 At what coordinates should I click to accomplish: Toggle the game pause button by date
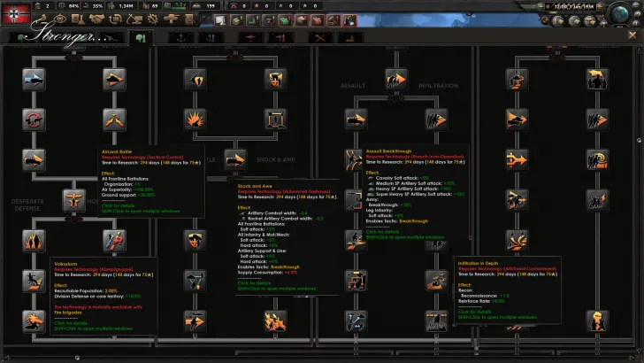pyautogui.click(x=548, y=7)
